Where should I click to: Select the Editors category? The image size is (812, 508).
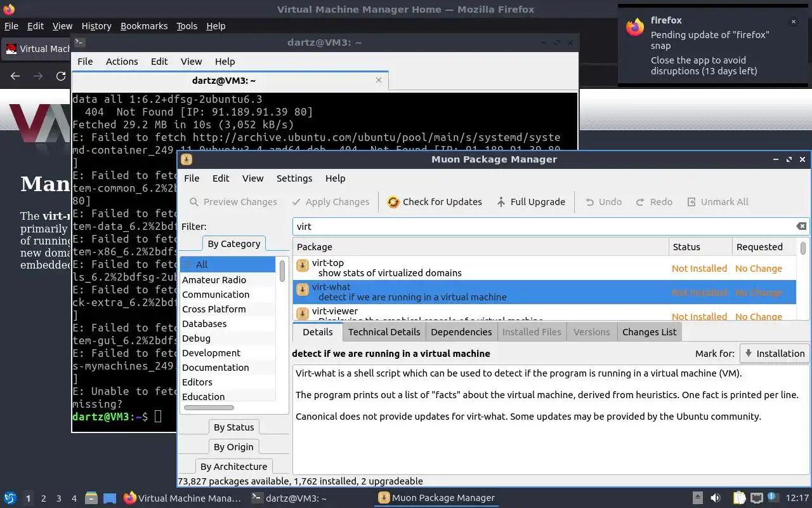[x=228, y=382]
